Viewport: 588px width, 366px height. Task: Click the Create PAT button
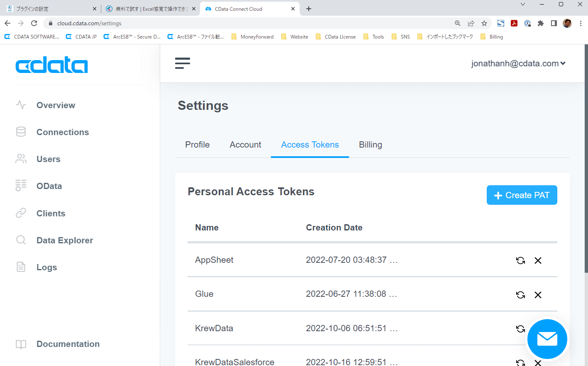click(522, 195)
